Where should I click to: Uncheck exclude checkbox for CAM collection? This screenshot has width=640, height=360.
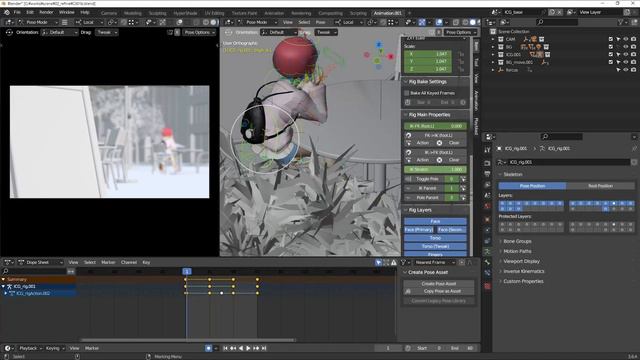click(x=611, y=39)
